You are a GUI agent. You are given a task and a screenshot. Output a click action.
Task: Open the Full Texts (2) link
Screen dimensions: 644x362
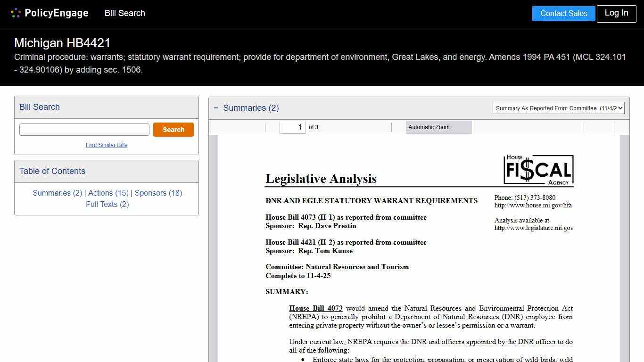tap(107, 204)
